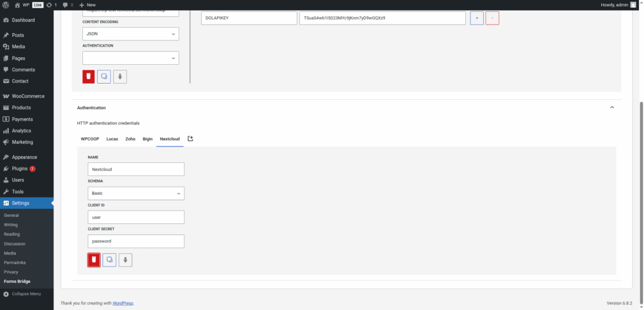Viewport: 644px width, 310px height.
Task: Duplicate the backend with upper copy icon
Action: click(x=104, y=77)
